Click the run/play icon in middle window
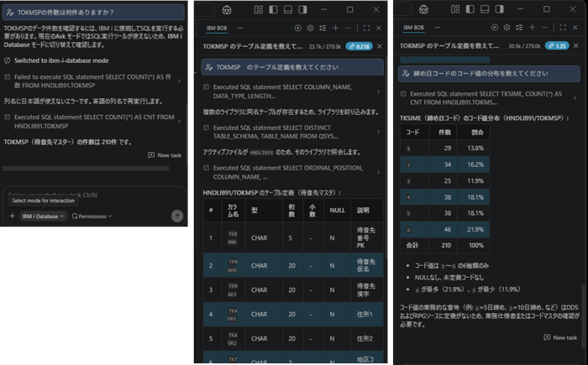Screen dimensions: 588x365 pos(297,28)
